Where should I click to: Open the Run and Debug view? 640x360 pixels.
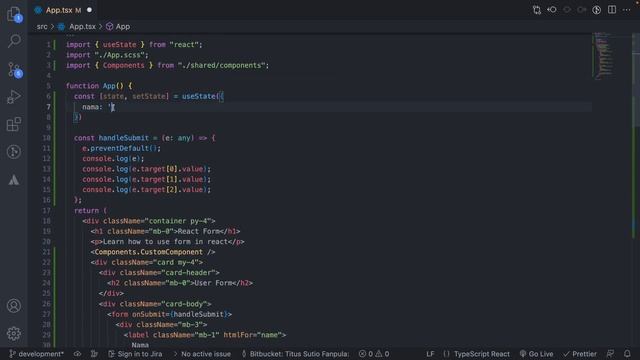click(x=14, y=97)
